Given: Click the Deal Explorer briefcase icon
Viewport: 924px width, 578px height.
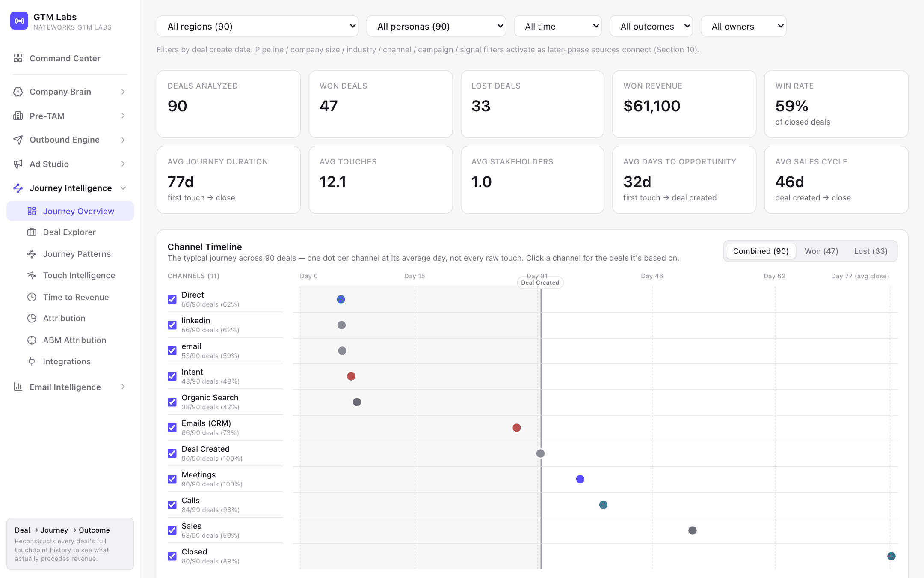Looking at the screenshot, I should (32, 232).
